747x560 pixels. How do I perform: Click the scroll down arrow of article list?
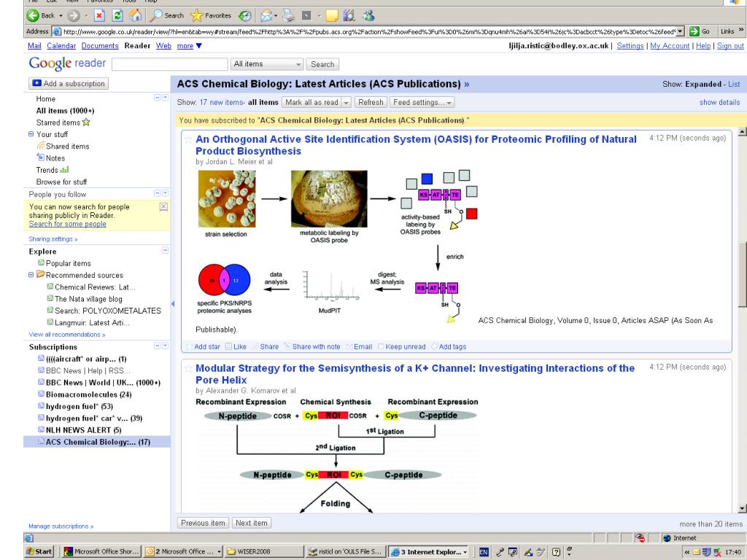click(742, 508)
